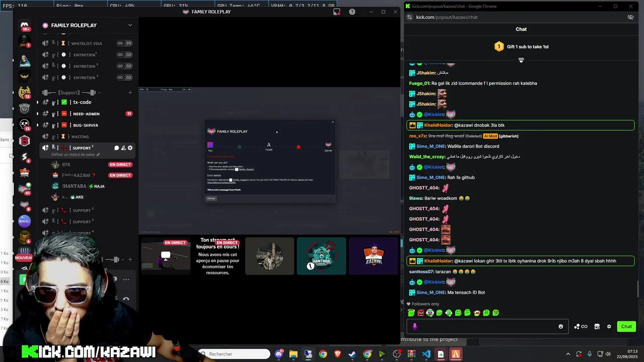Show hidden system tray icons chevron
644x362 pixels.
(x=568, y=354)
